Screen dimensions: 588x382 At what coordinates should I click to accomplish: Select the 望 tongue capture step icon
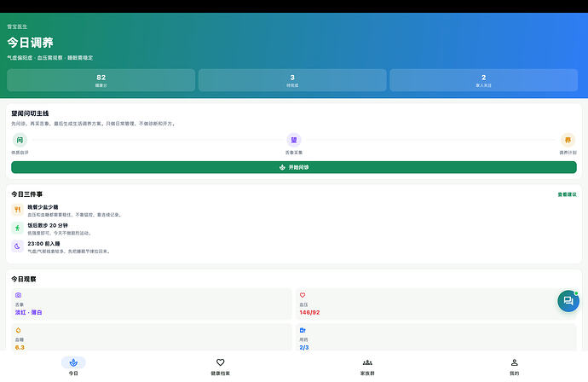(x=294, y=140)
